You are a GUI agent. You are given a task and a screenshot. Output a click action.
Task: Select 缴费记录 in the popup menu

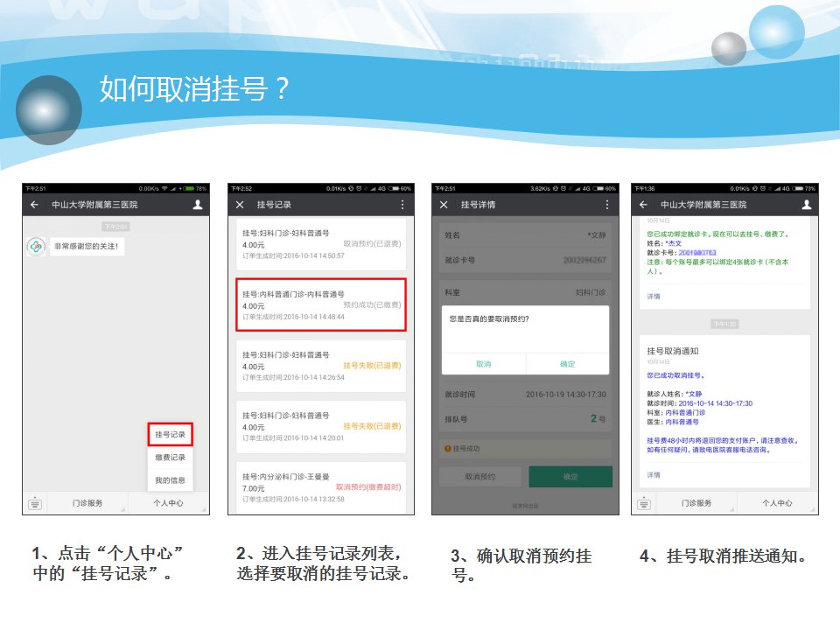(171, 458)
